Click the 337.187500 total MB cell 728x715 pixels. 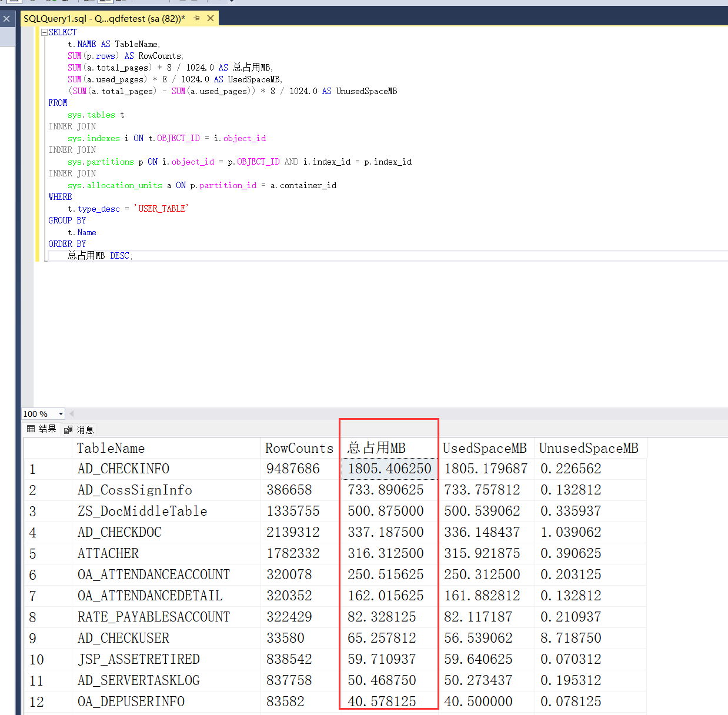pos(389,532)
